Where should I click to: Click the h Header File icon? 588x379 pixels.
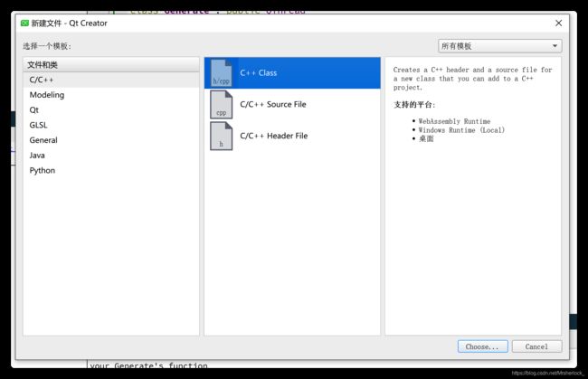click(x=222, y=136)
